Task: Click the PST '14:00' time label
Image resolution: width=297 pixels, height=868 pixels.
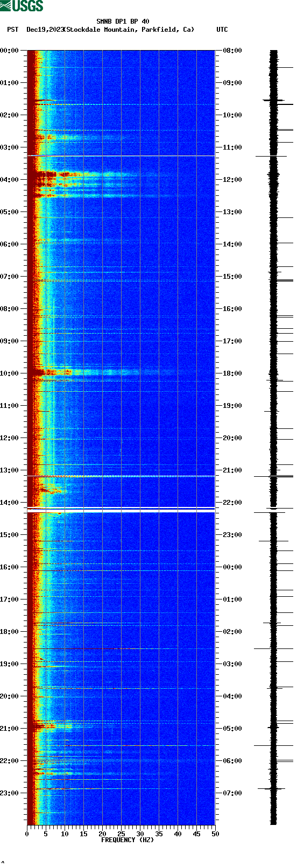Action: point(10,503)
